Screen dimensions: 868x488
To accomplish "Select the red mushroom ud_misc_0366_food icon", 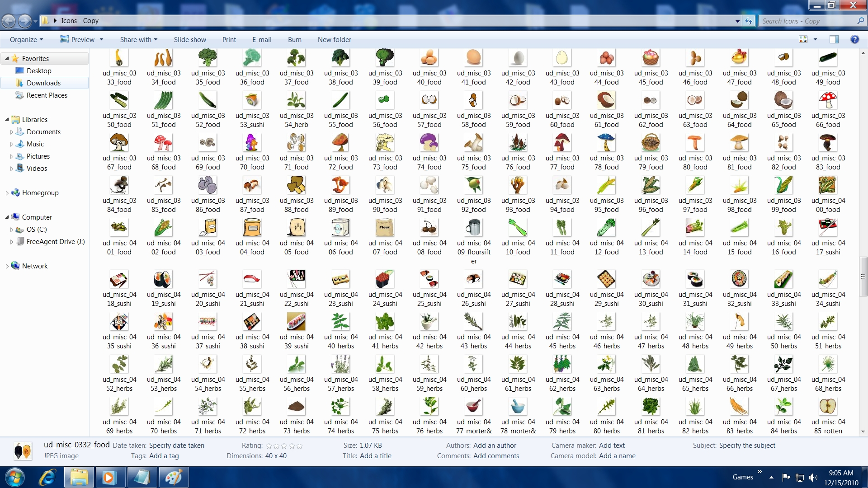I will (x=827, y=101).
